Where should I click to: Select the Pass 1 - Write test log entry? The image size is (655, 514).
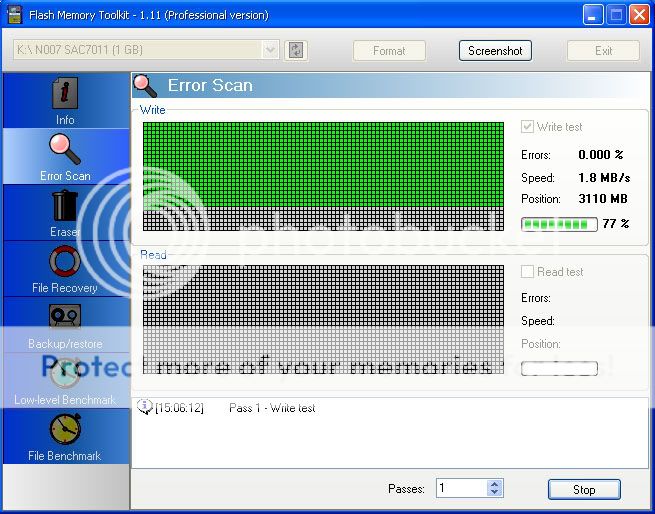click(x=272, y=408)
